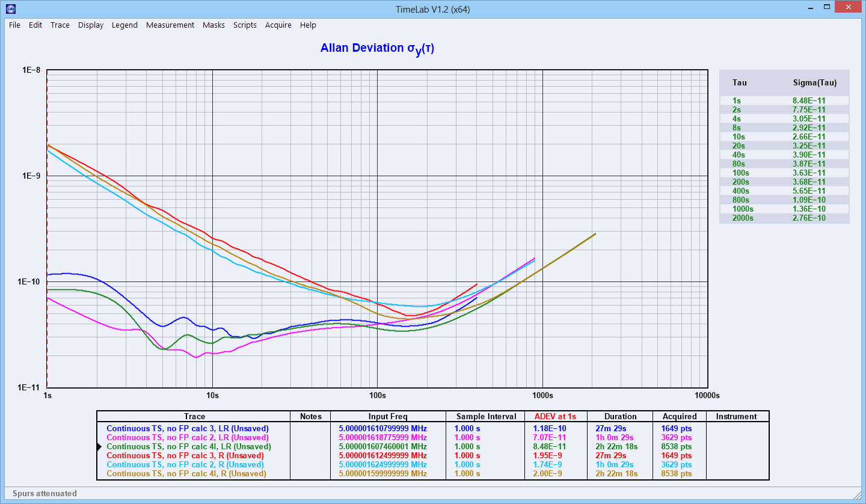Click ADEV value 2.00E−9
Image resolution: width=866 pixels, height=504 pixels.
548,474
